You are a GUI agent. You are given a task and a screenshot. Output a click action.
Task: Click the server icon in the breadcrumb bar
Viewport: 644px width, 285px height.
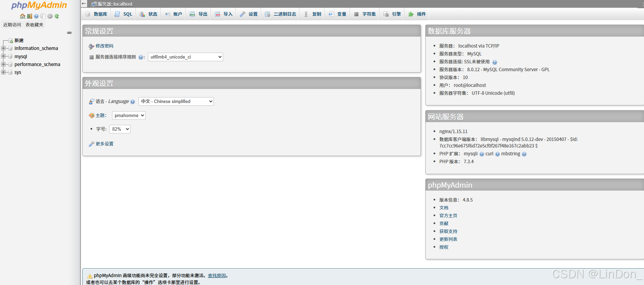(x=94, y=4)
